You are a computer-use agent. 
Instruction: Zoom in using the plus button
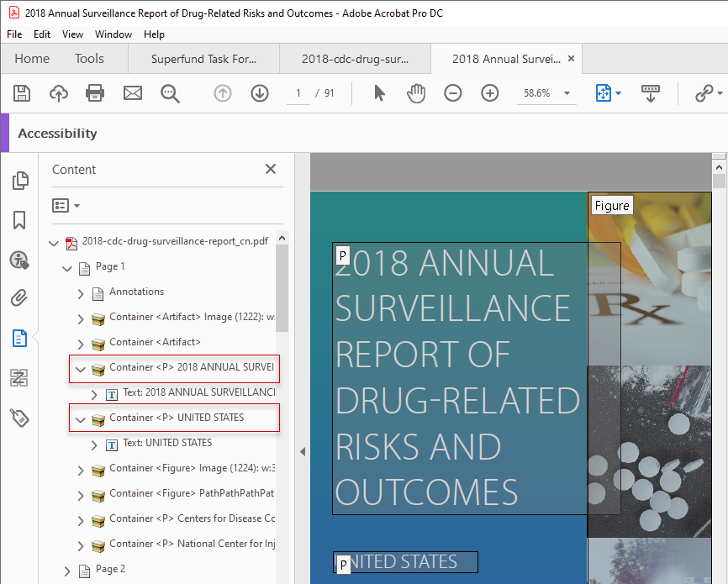coord(489,93)
